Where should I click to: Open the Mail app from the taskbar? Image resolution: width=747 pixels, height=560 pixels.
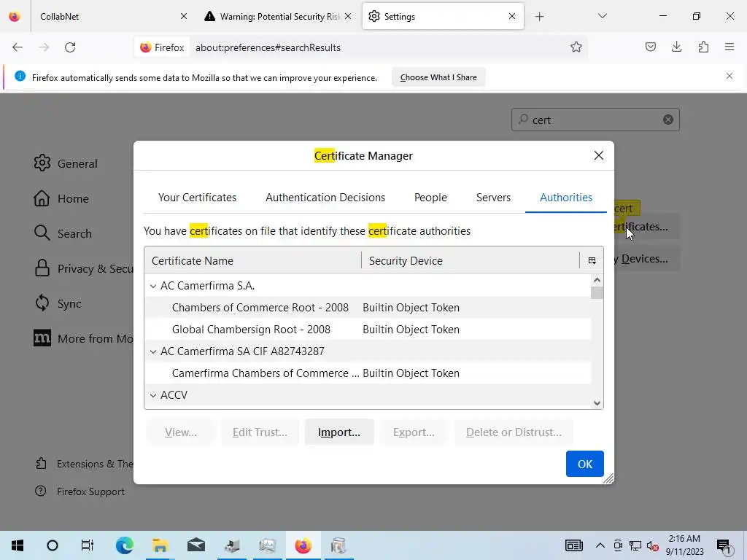point(196,545)
